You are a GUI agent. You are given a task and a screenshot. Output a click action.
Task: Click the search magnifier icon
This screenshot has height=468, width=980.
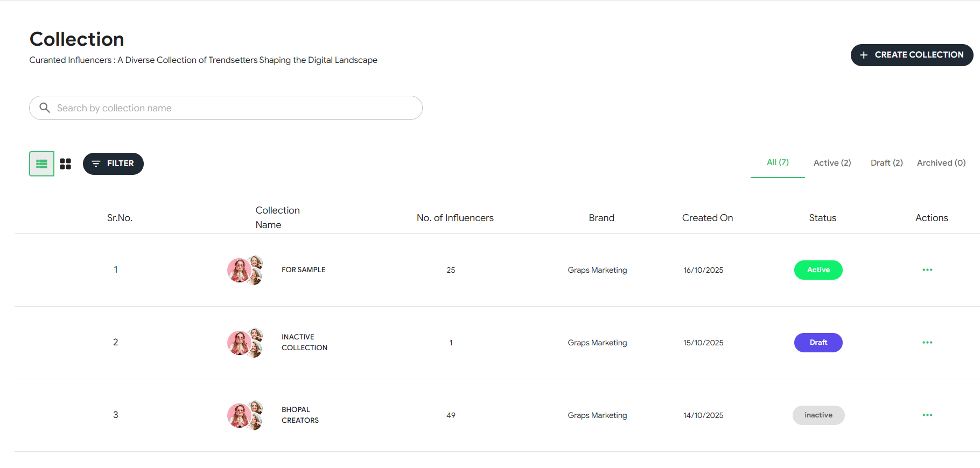coord(45,108)
